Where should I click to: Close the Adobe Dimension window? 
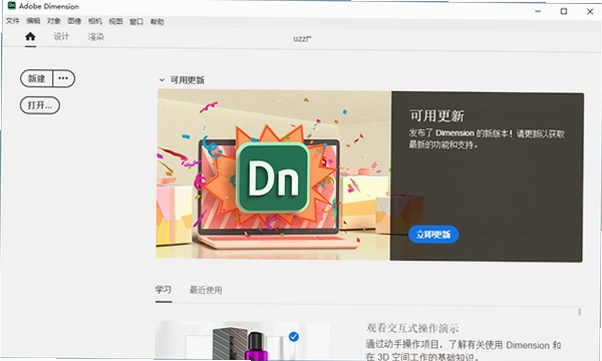tap(590, 12)
